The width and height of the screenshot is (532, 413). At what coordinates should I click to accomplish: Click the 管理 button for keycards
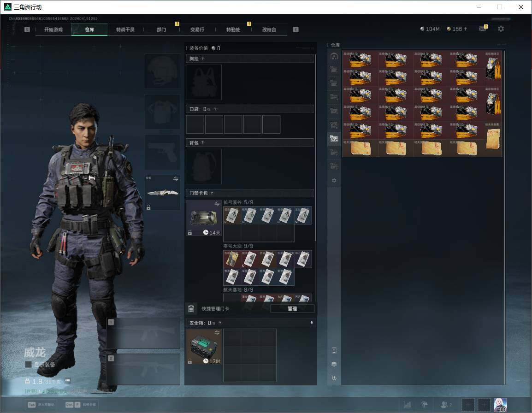[292, 309]
